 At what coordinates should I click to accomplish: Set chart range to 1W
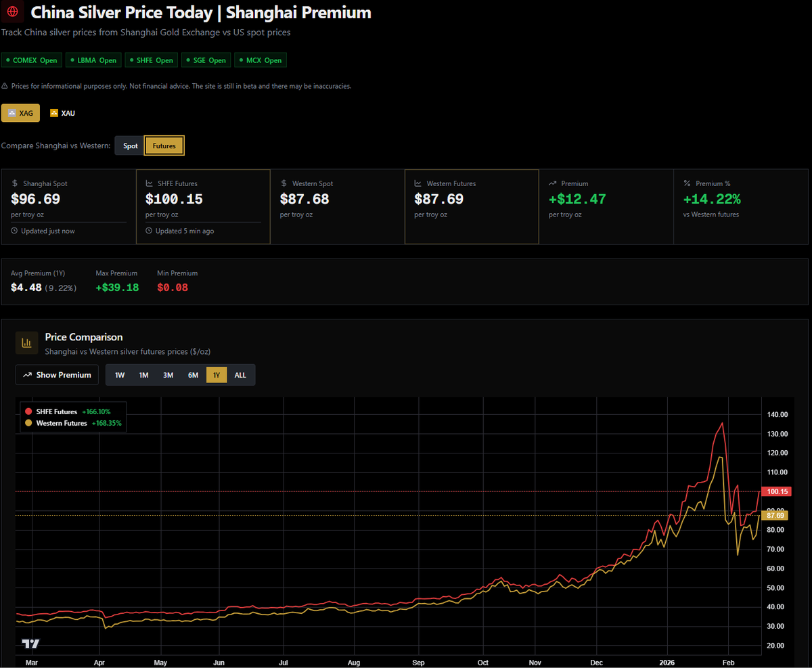click(120, 375)
